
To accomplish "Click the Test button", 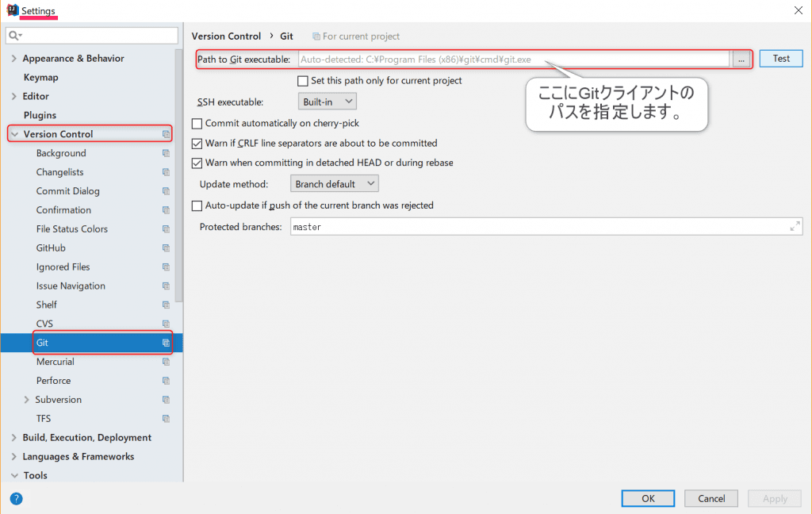I will (x=780, y=59).
